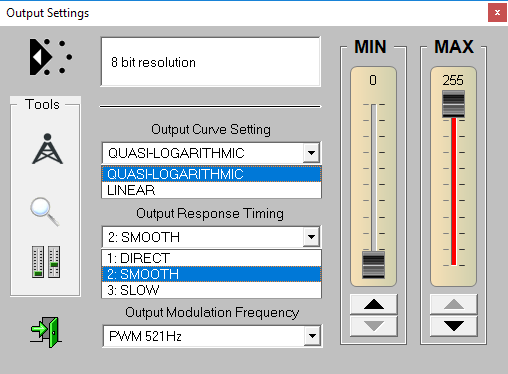Click the MAX up arrow button
Image resolution: width=508 pixels, height=374 pixels.
pyautogui.click(x=454, y=304)
